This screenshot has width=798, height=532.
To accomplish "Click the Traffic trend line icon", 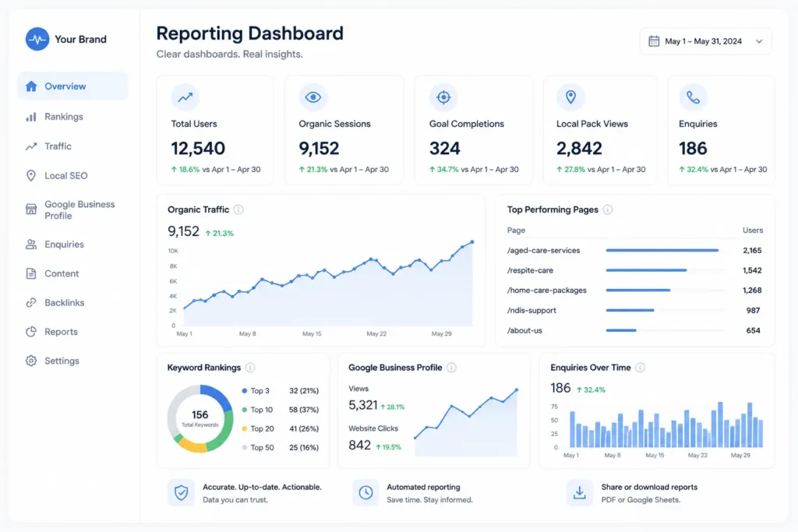I will tap(31, 146).
